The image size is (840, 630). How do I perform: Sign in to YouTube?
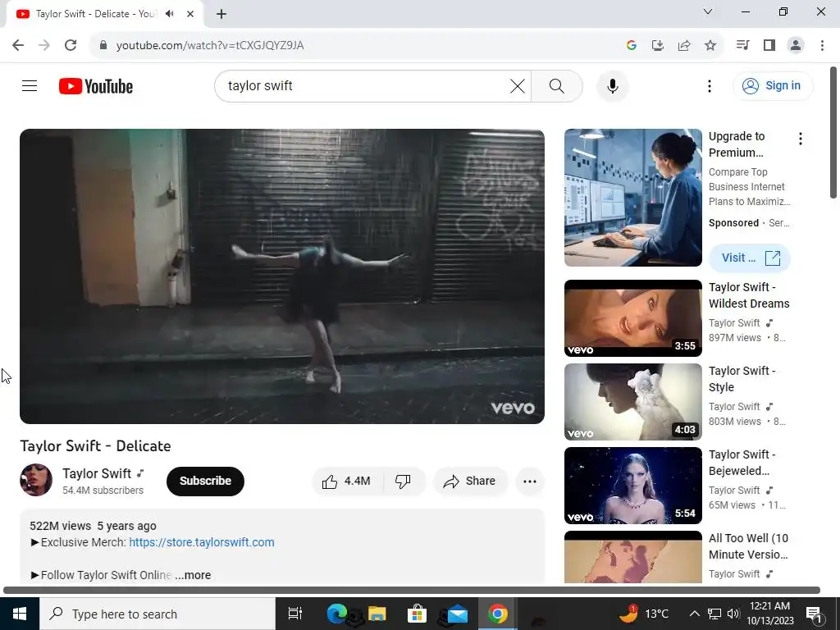[773, 85]
